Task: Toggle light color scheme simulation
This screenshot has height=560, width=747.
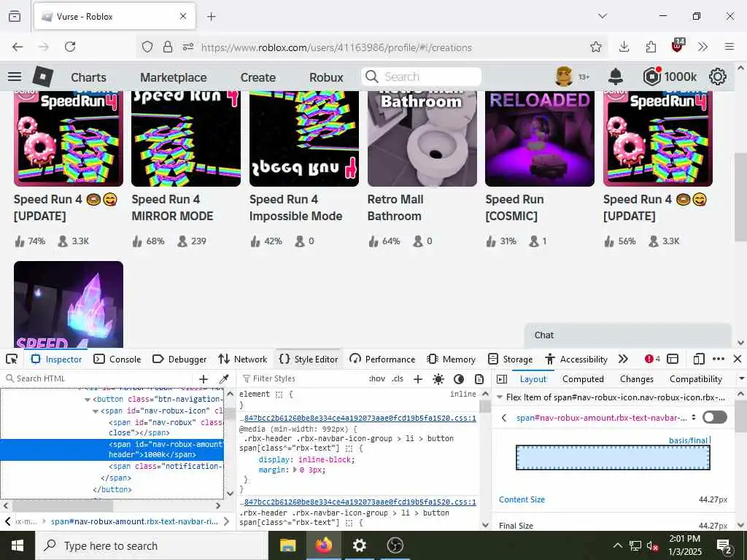Action: click(438, 379)
